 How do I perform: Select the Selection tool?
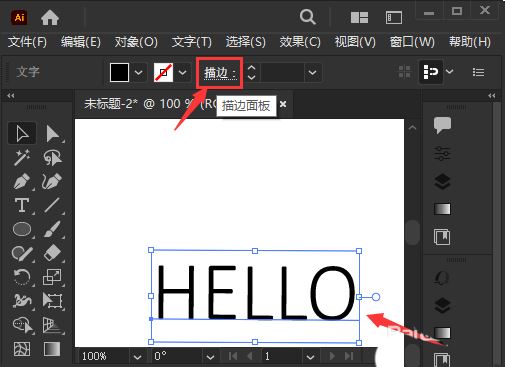pos(22,133)
